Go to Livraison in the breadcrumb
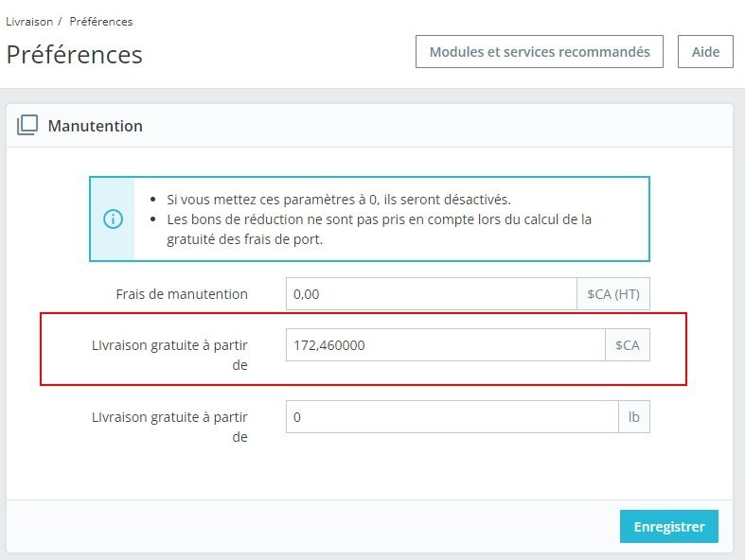This screenshot has width=745, height=560. [29, 21]
